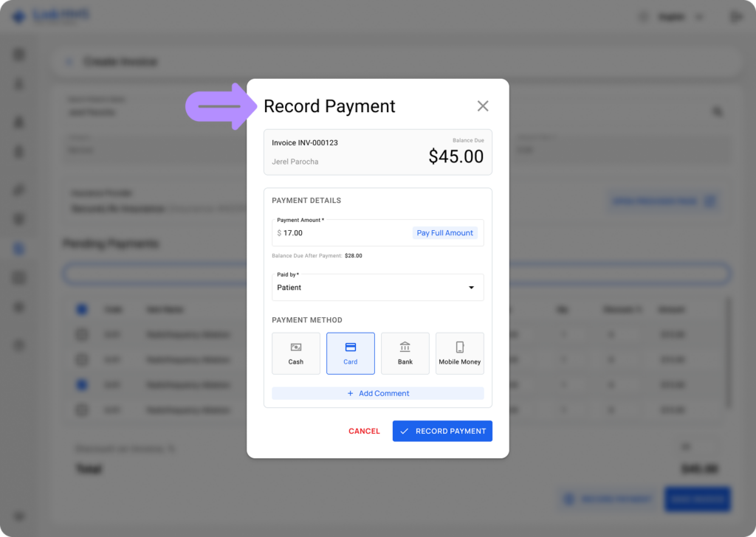Image resolution: width=756 pixels, height=537 pixels.
Task: Click the Payment Details heading
Action: pyautogui.click(x=306, y=201)
